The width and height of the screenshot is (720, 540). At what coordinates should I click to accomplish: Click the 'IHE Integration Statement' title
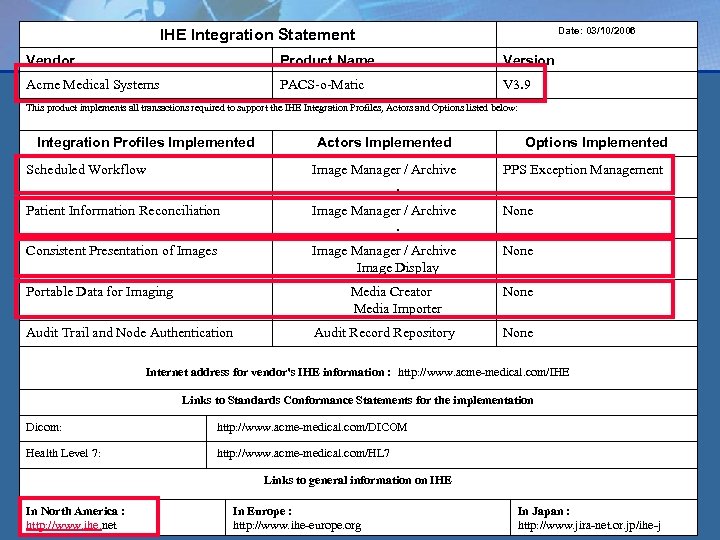(x=258, y=34)
